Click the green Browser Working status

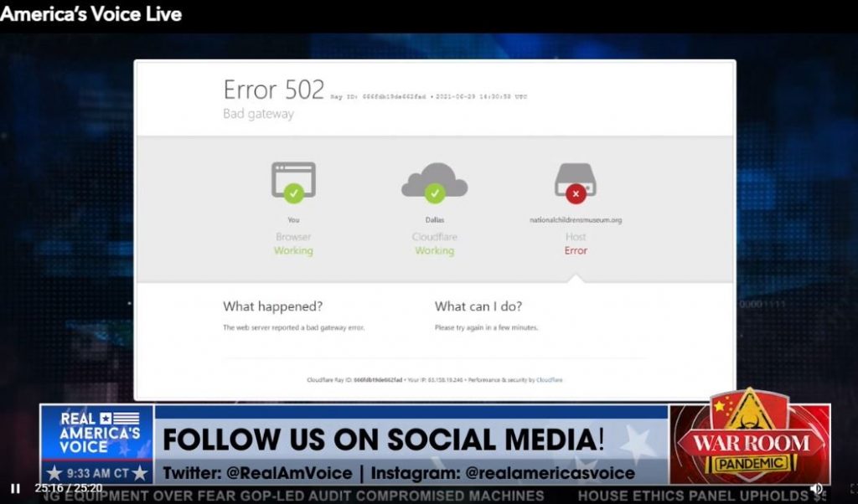293,250
